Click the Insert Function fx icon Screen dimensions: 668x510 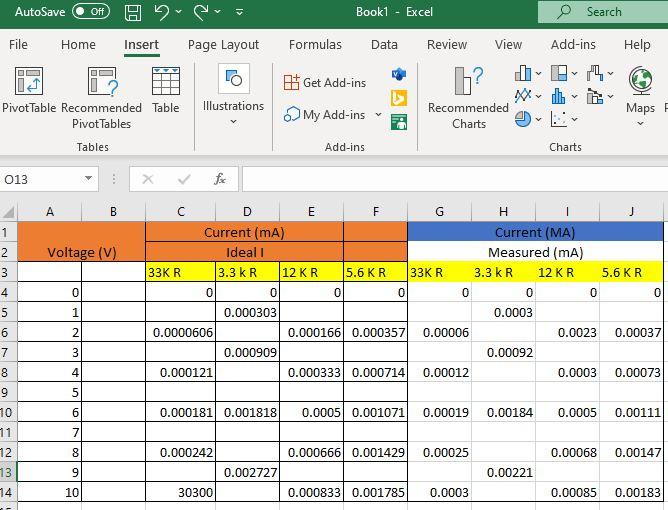tap(219, 179)
